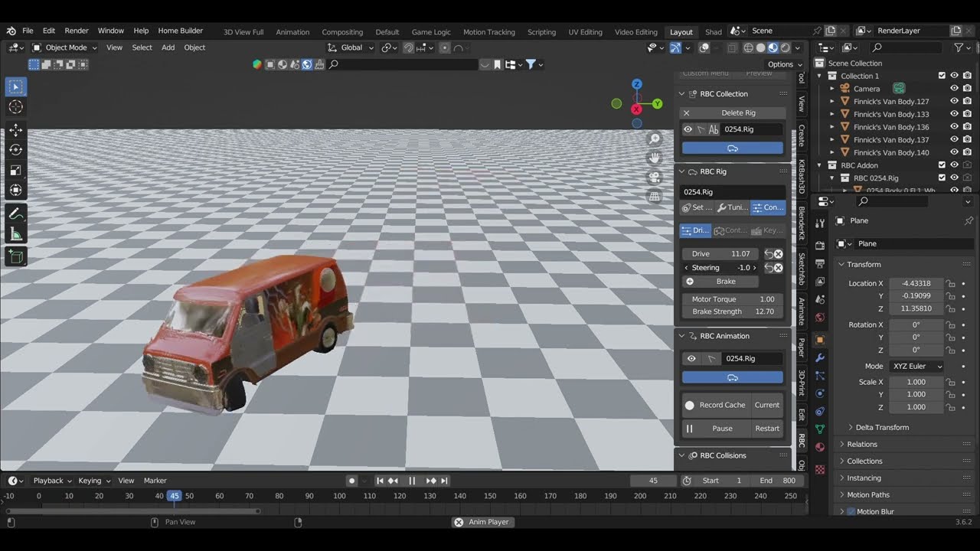This screenshot has width=980, height=551.
Task: Collapse the Transform panel
Action: click(x=864, y=264)
